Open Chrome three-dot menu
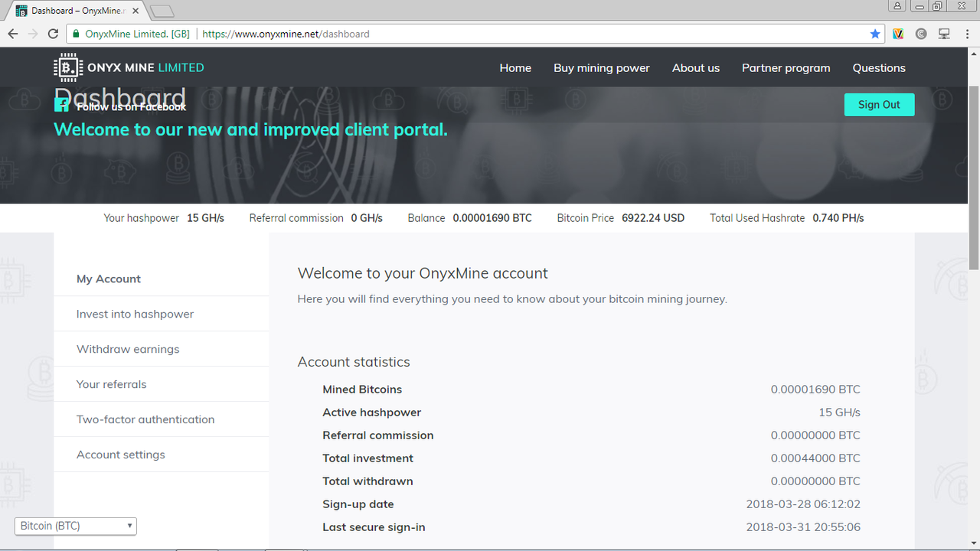 coord(967,34)
